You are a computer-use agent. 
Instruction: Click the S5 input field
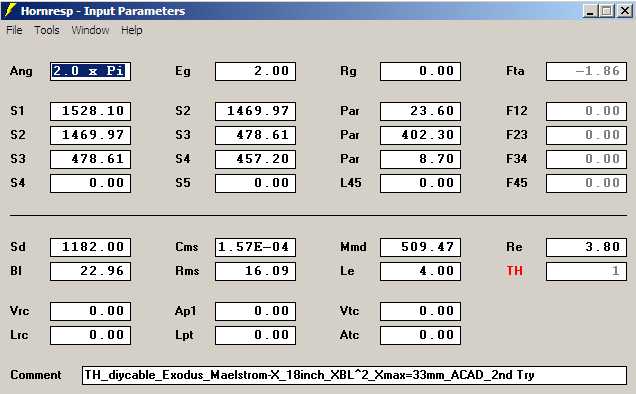[x=255, y=183]
